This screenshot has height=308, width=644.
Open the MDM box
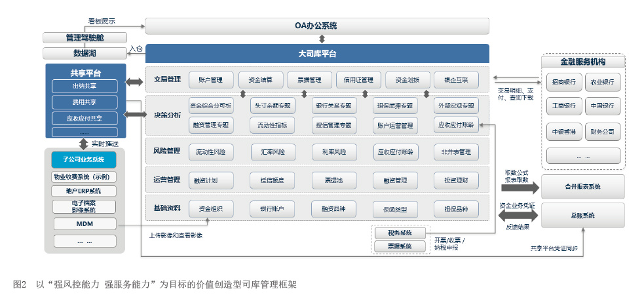(x=85, y=224)
